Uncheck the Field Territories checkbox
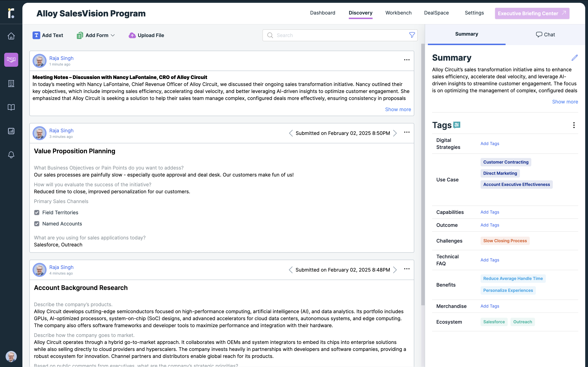The height and width of the screenshot is (367, 588). [37, 213]
